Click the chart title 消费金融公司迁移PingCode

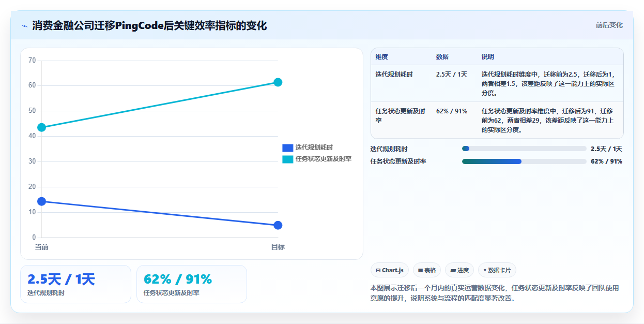tap(150, 25)
